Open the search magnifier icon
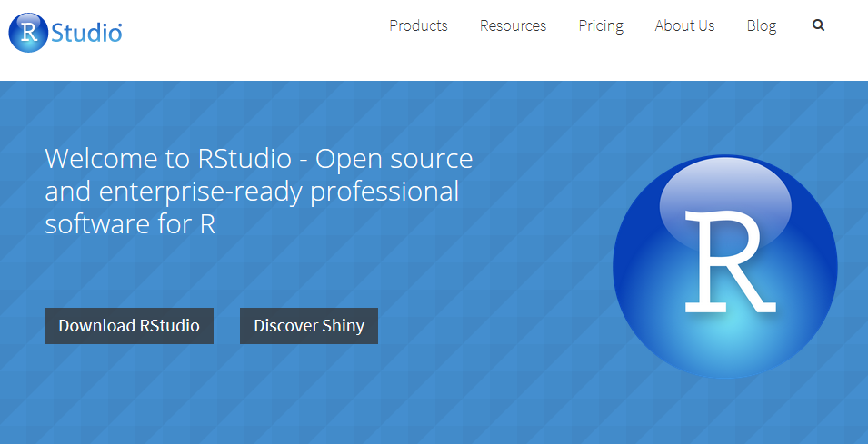 pyautogui.click(x=818, y=25)
